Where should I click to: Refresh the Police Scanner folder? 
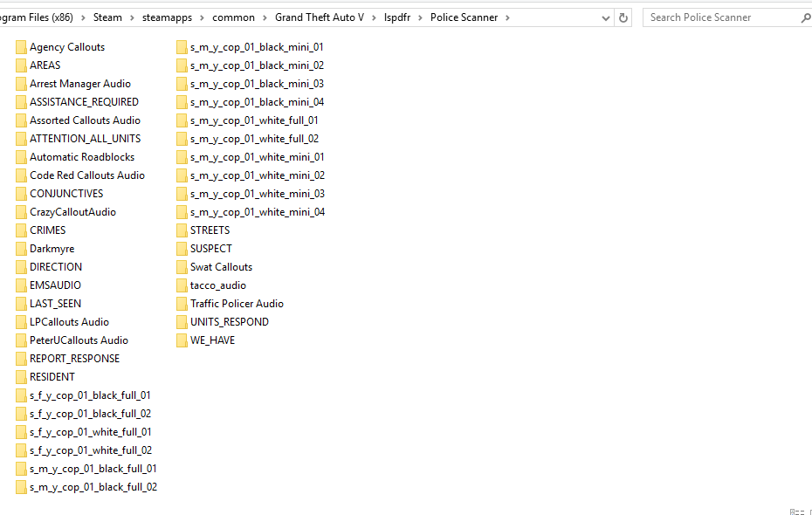pos(623,17)
